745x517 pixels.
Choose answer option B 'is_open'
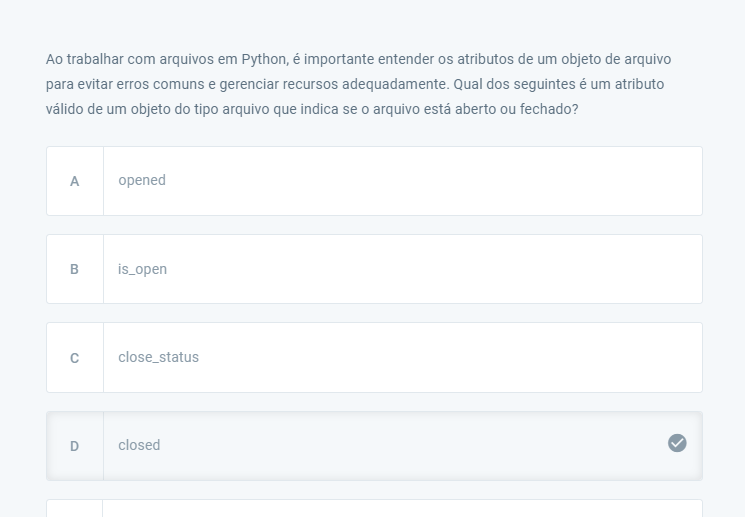[x=374, y=269]
